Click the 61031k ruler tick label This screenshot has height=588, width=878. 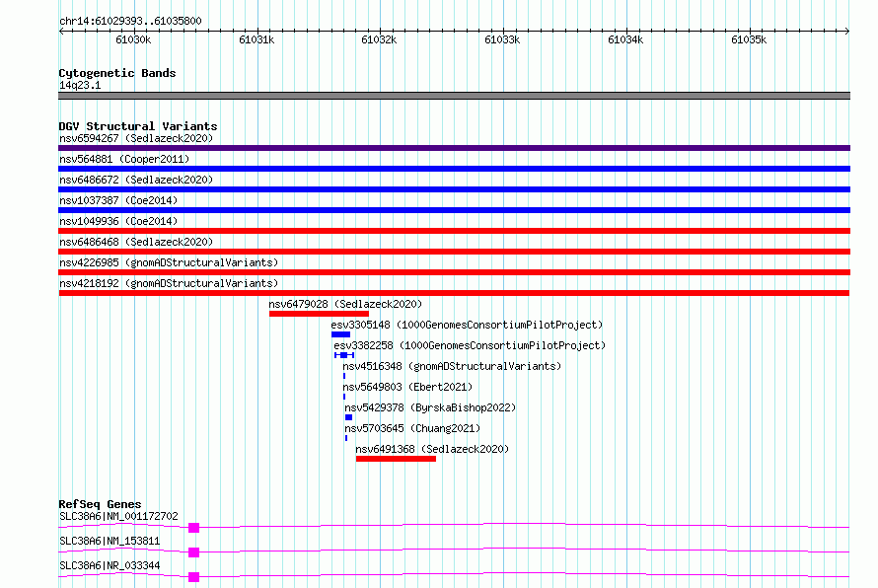[x=256, y=39]
